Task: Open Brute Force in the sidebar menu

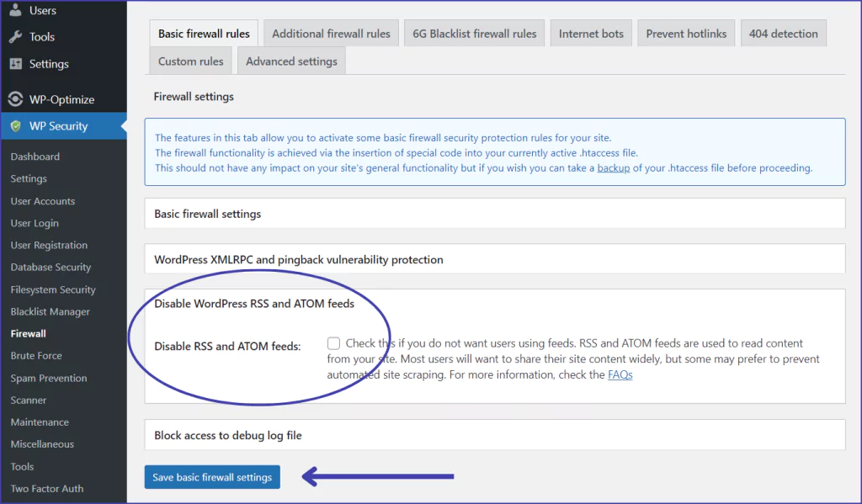Action: click(36, 356)
